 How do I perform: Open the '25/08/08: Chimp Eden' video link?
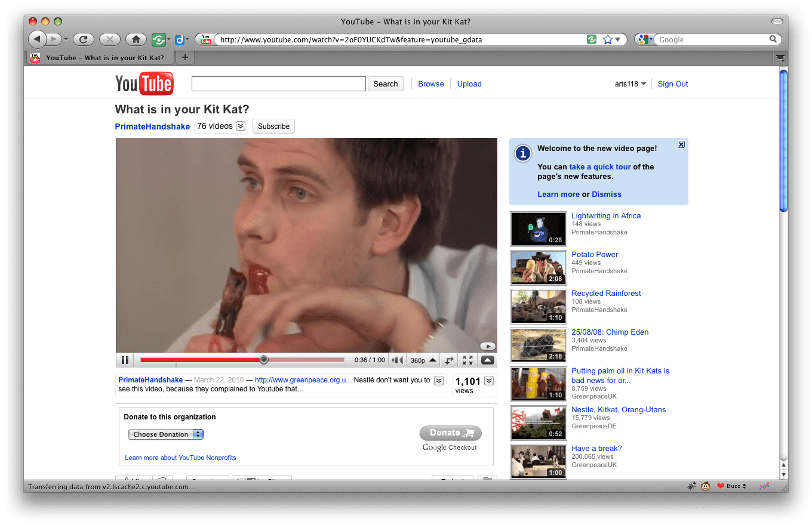(x=610, y=332)
